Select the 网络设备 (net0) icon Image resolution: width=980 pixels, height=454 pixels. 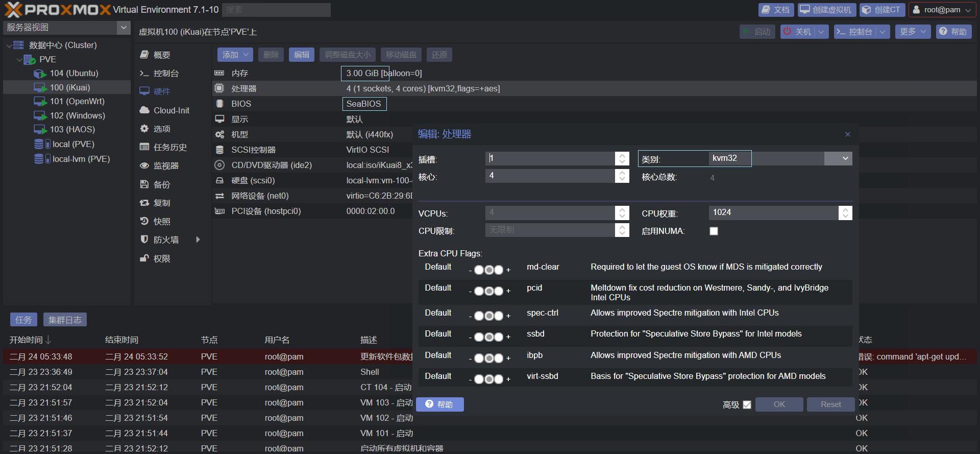(x=219, y=196)
